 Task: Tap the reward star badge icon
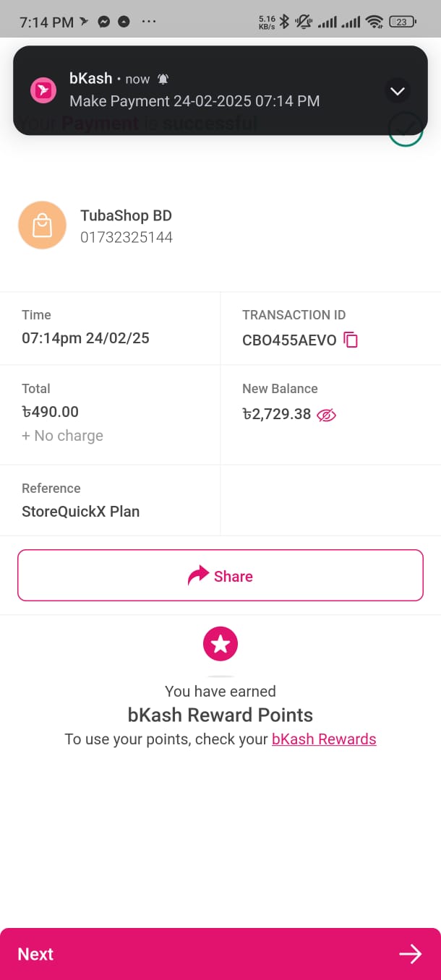tap(220, 643)
